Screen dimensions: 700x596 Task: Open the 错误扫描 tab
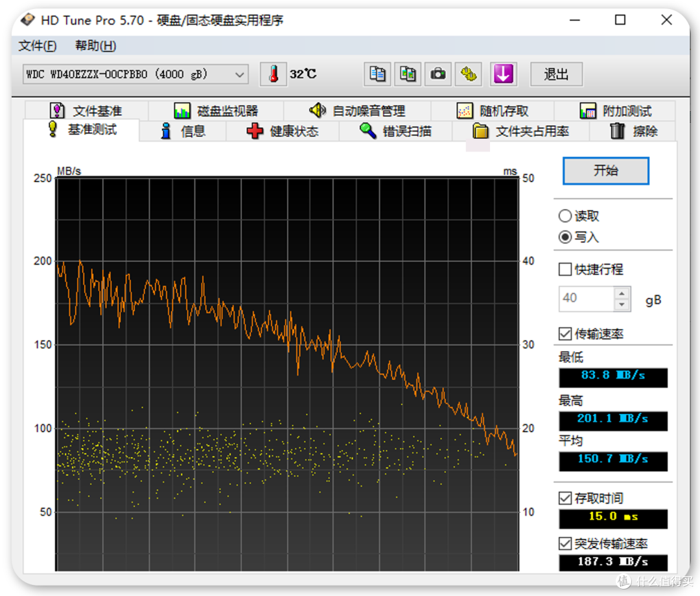395,131
